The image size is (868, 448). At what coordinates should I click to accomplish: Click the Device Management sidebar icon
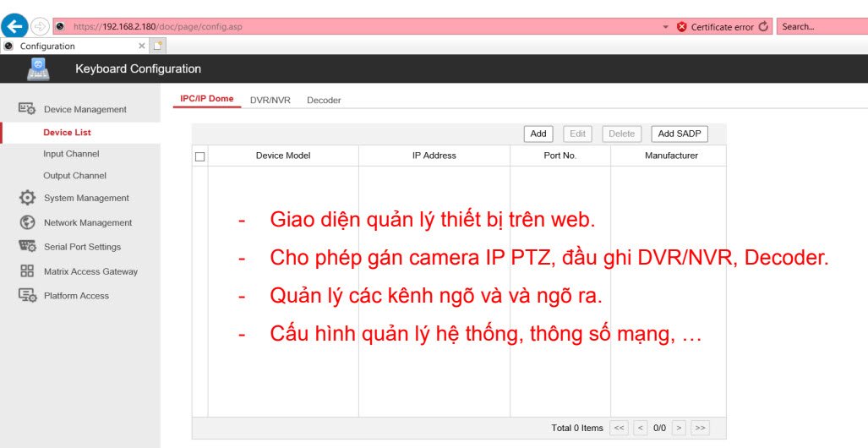(27, 109)
